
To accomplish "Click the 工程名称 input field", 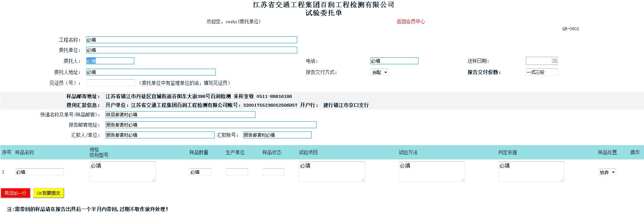I will pyautogui.click(x=191, y=40).
